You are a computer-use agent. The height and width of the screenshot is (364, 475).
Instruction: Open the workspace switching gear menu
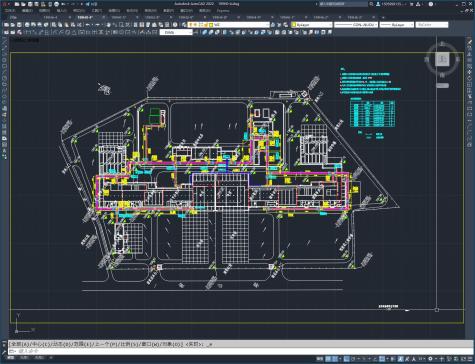430,359
